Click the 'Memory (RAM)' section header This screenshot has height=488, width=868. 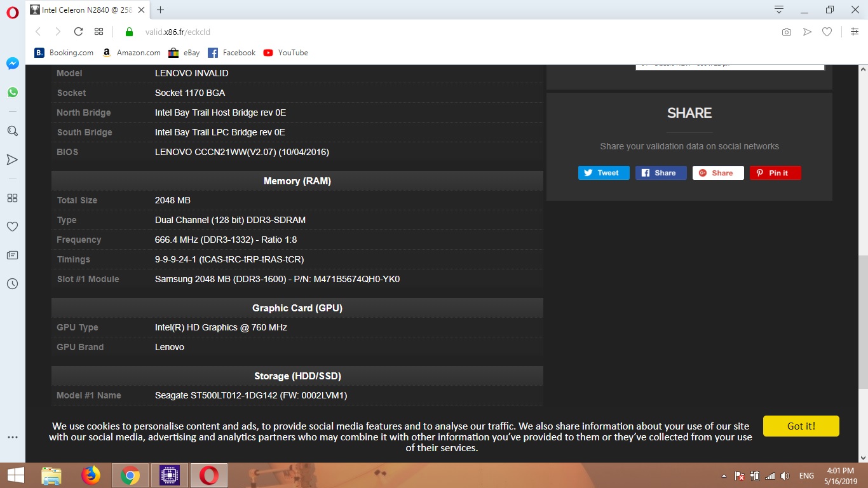coord(297,181)
